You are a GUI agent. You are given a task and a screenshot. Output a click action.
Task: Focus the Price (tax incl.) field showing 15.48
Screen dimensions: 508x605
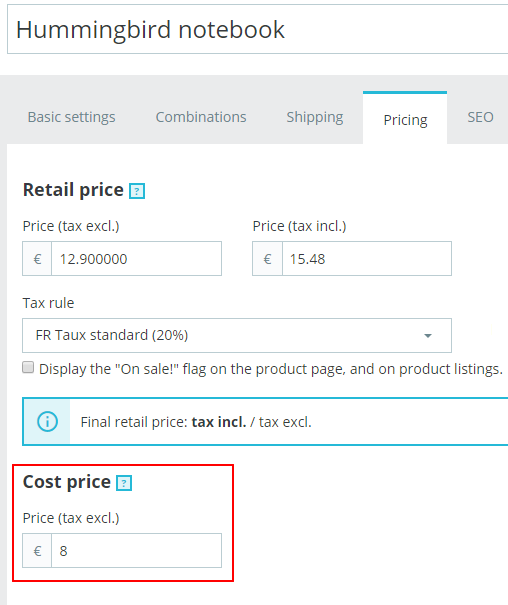tap(367, 259)
